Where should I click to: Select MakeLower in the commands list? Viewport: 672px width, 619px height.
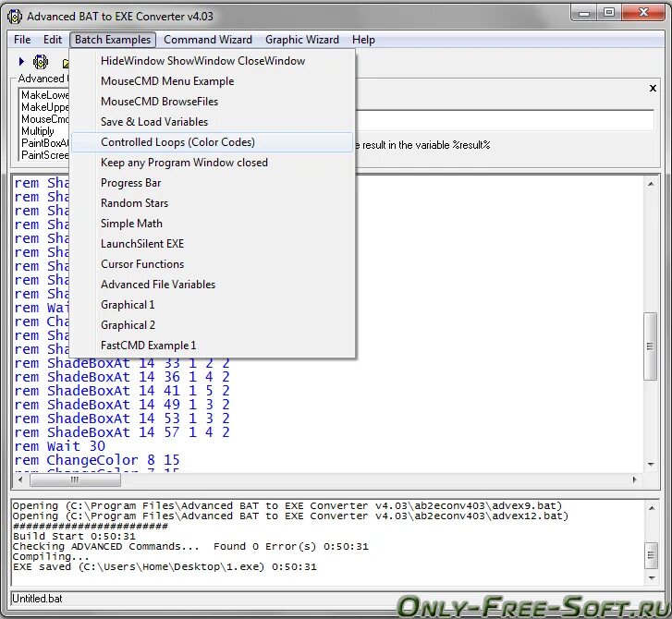[44, 95]
